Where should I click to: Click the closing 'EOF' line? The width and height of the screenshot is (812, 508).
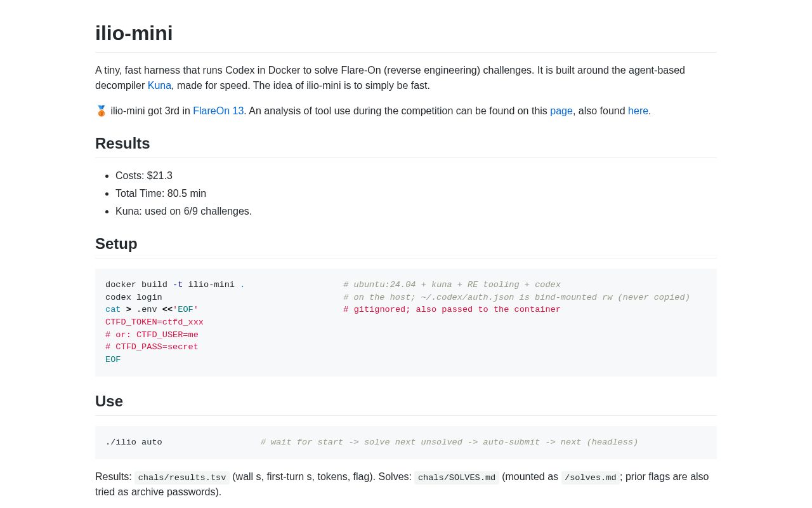pos(113,360)
